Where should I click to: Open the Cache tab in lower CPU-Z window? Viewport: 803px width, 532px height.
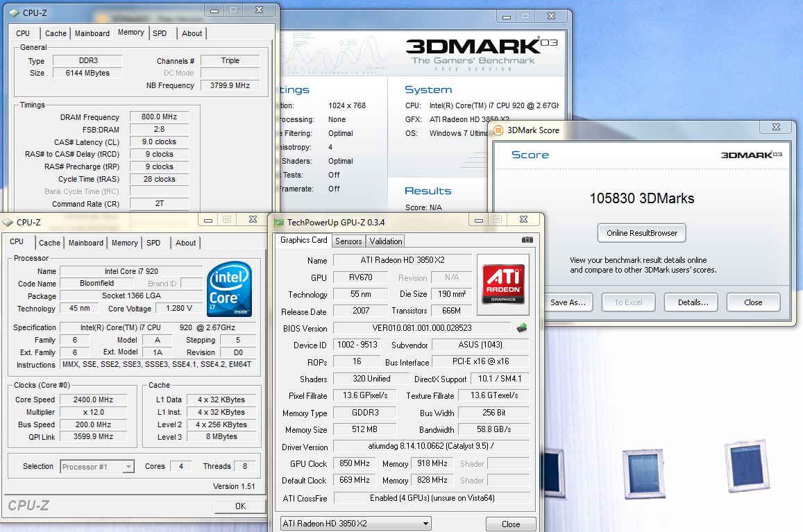[50, 243]
